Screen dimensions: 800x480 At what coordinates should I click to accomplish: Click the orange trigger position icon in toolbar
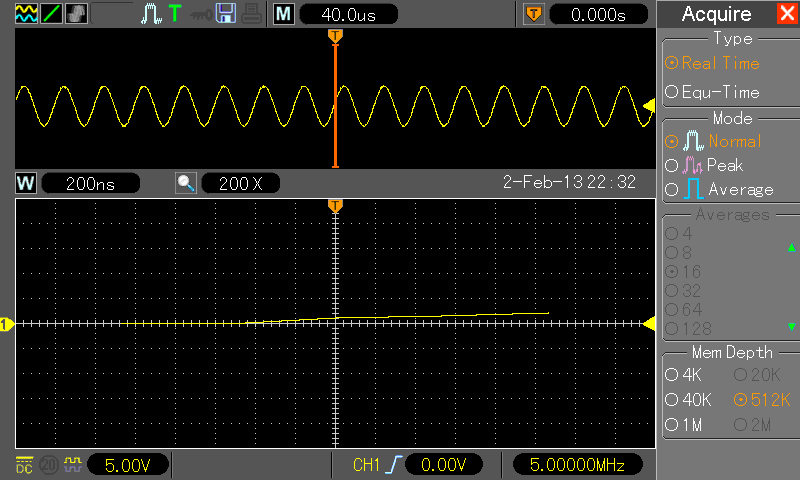534,14
